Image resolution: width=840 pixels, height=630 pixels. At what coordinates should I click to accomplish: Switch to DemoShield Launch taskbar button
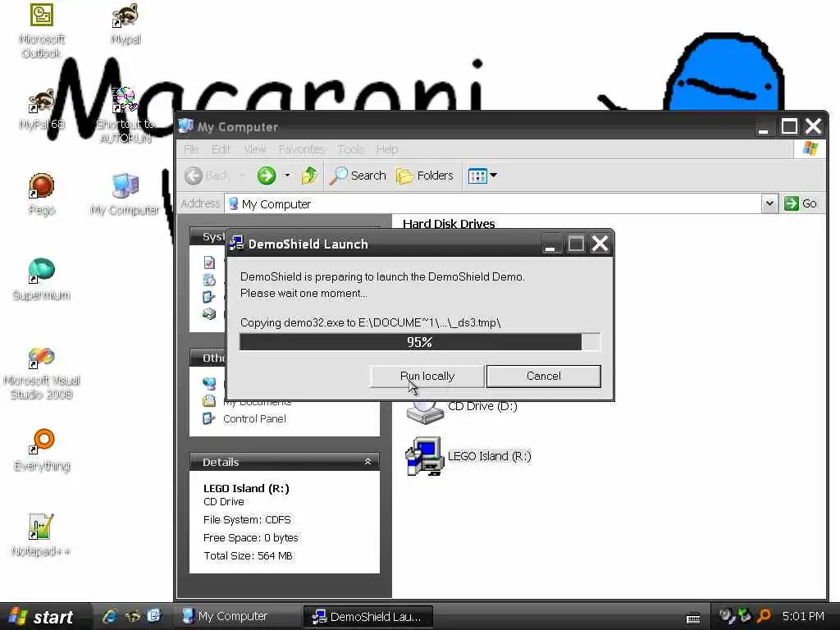[368, 617]
